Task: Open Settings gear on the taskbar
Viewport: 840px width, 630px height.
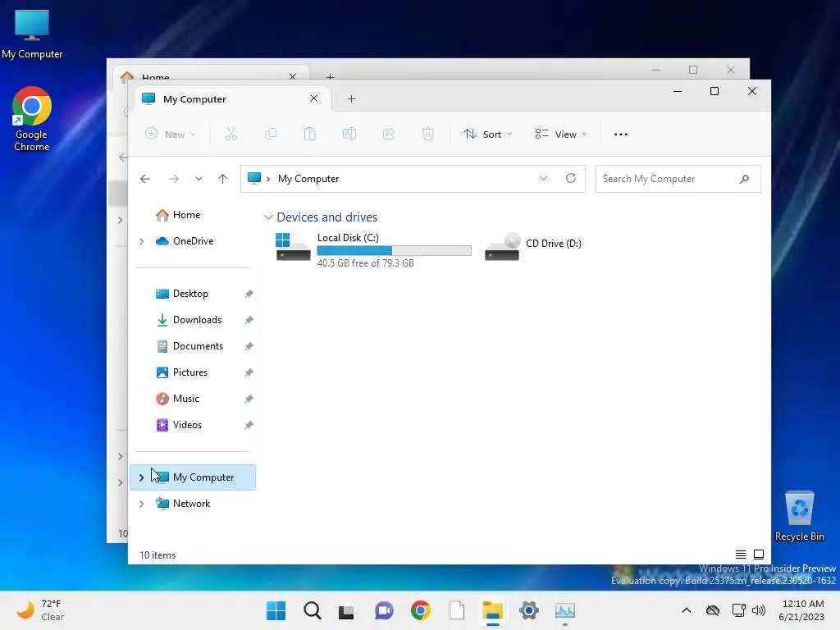Action: (x=529, y=610)
